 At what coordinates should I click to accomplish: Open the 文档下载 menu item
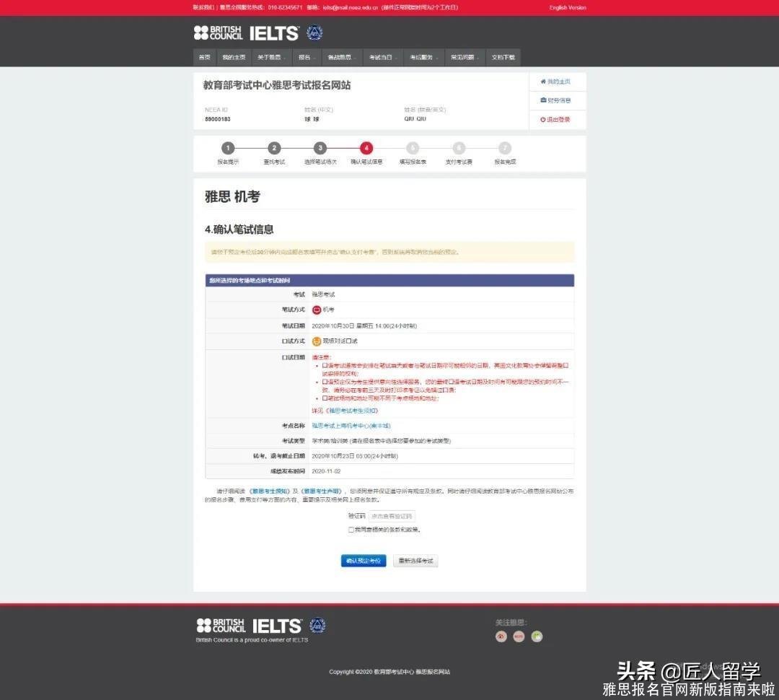(504, 57)
